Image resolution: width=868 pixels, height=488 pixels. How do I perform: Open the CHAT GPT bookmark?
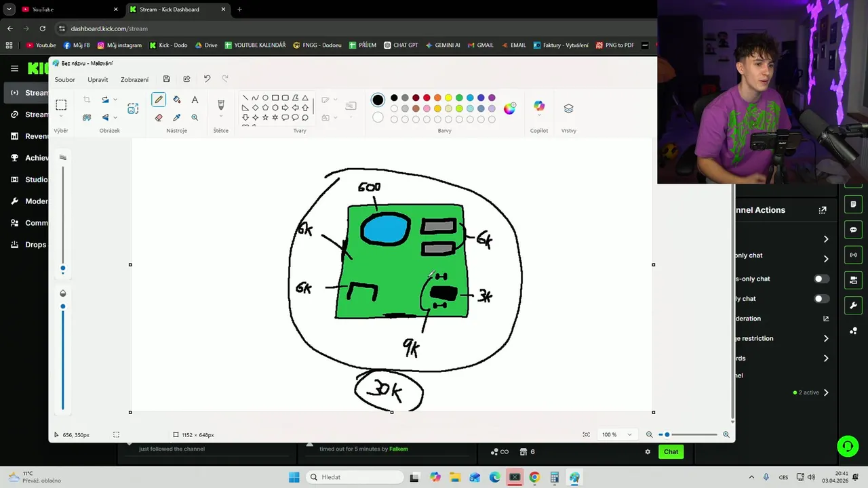pyautogui.click(x=401, y=45)
